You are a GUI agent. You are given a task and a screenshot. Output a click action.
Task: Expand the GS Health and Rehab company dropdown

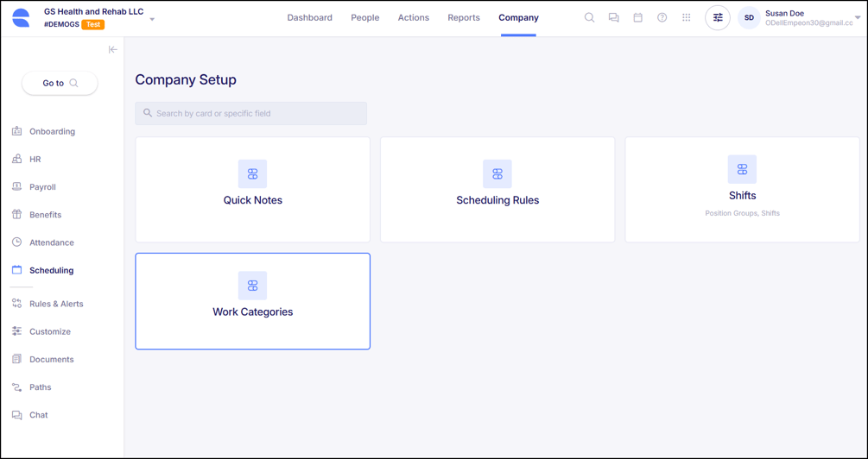tap(152, 19)
